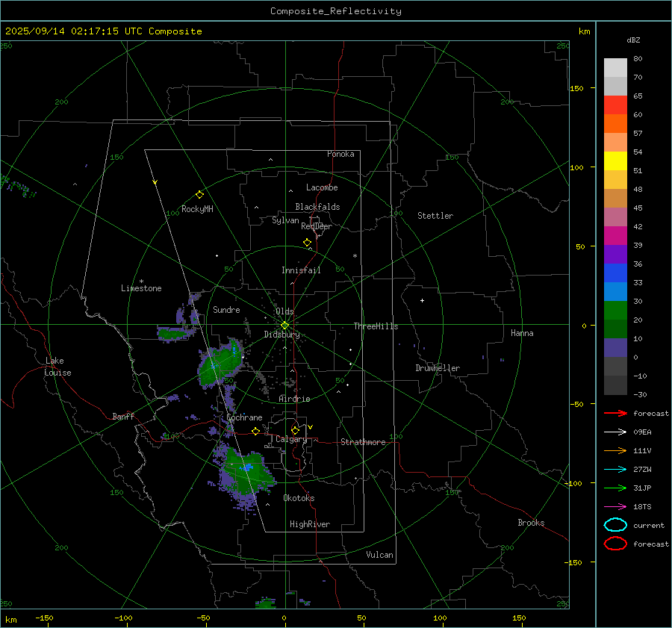
Task: Click the Lake Louise label
Action: (x=57, y=367)
